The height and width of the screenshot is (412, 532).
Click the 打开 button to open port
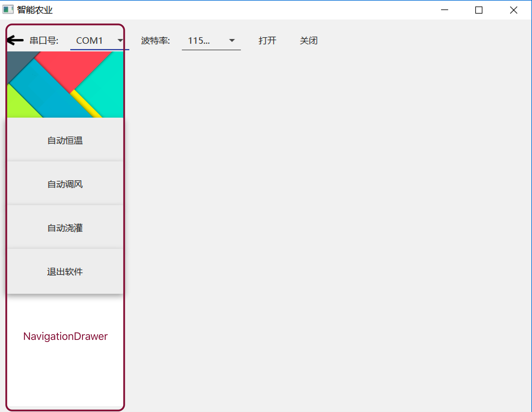[x=267, y=41]
